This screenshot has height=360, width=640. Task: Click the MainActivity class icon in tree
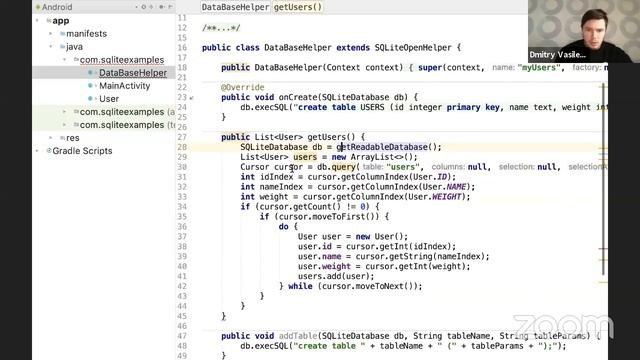pos(91,86)
